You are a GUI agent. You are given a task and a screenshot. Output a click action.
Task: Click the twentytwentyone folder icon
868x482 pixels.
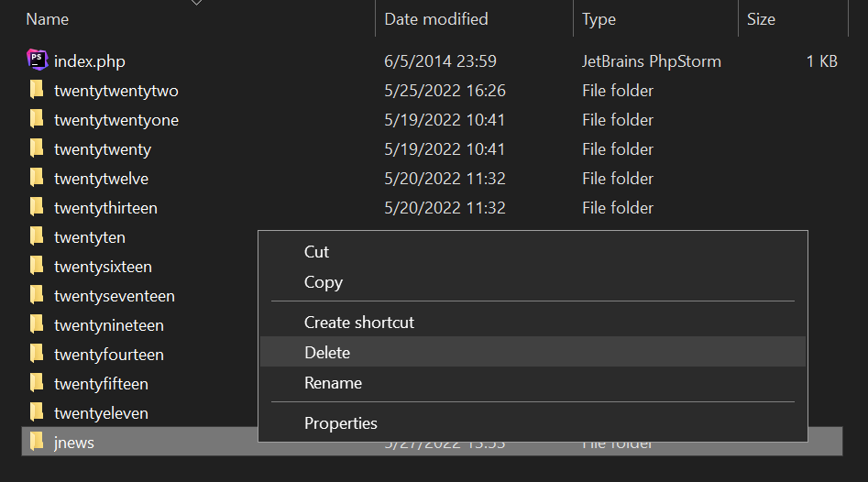[37, 119]
